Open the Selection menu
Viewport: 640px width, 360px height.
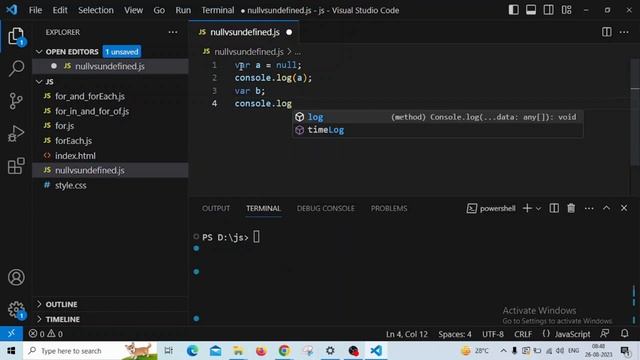point(96,10)
